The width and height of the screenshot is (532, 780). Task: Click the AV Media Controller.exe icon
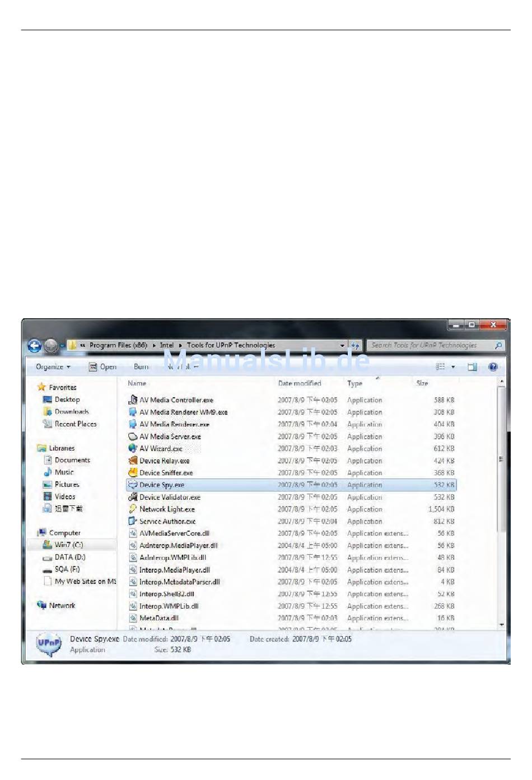(x=133, y=400)
